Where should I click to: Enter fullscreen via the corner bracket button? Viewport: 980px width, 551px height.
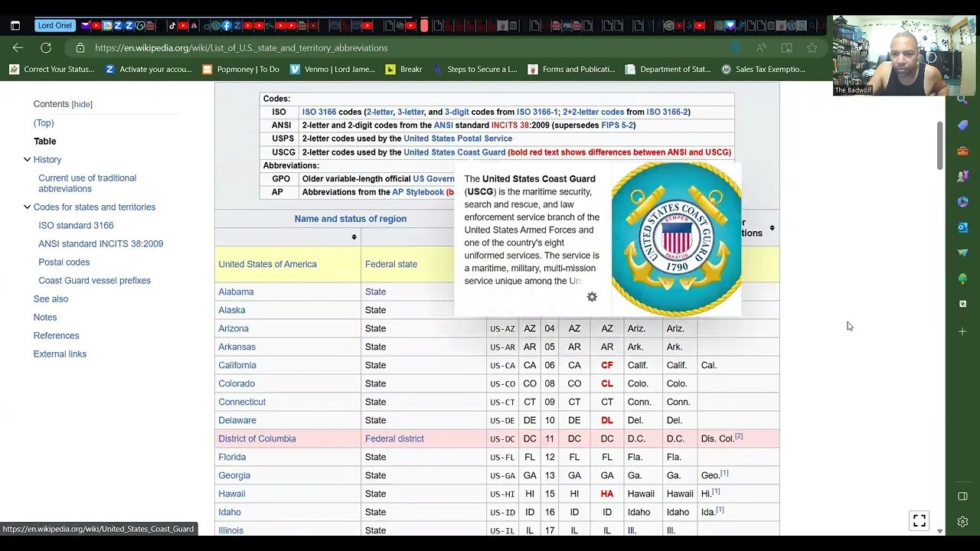click(x=920, y=520)
